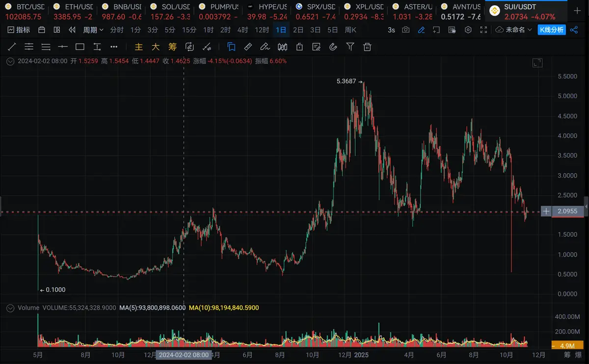Open chart settings hexagon icon
The width and height of the screenshot is (589, 364).
468,30
